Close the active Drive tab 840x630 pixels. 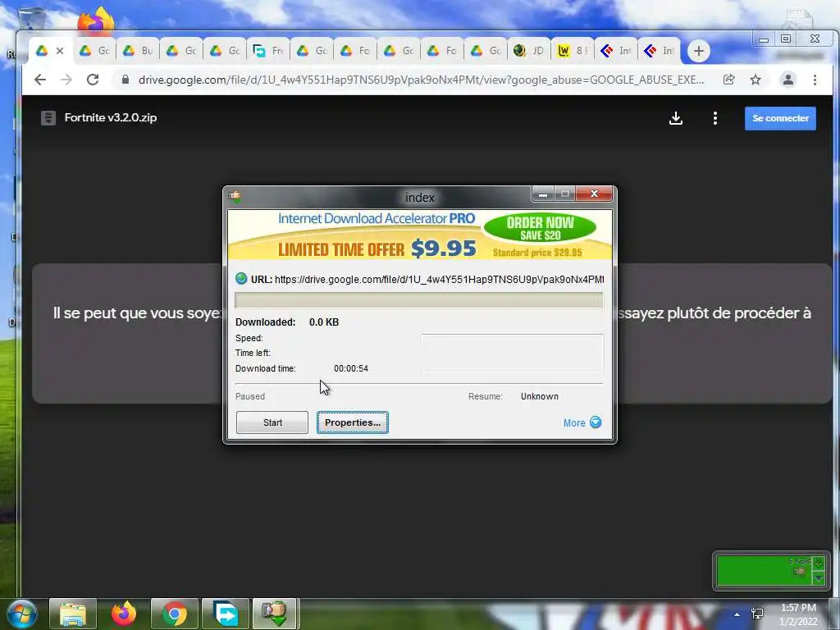60,51
